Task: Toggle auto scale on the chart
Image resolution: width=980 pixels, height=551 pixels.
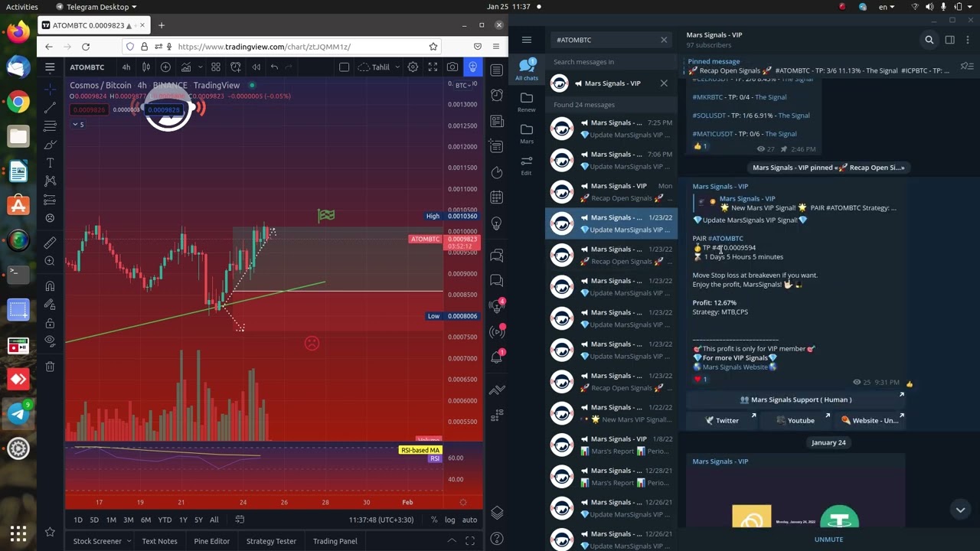Action: (x=469, y=520)
